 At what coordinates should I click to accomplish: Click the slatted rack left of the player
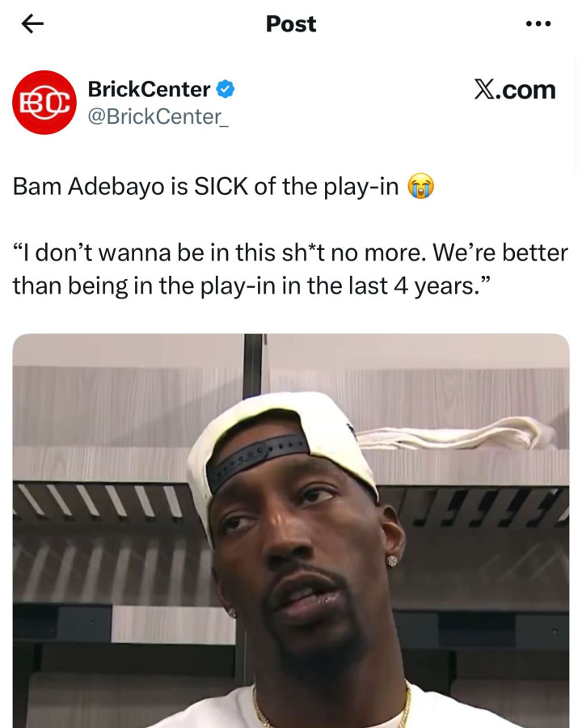99,501
